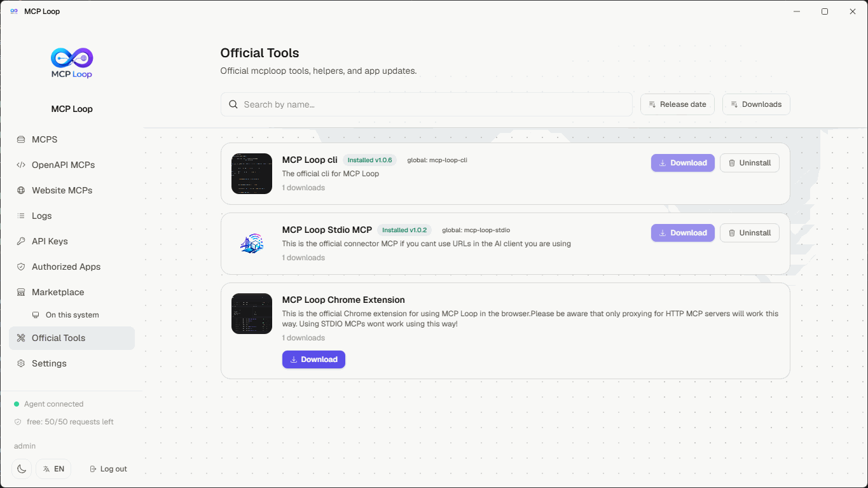This screenshot has width=868, height=488.
Task: Click MCP Loop Stdio MCP logo thumbnail
Action: coord(252,244)
